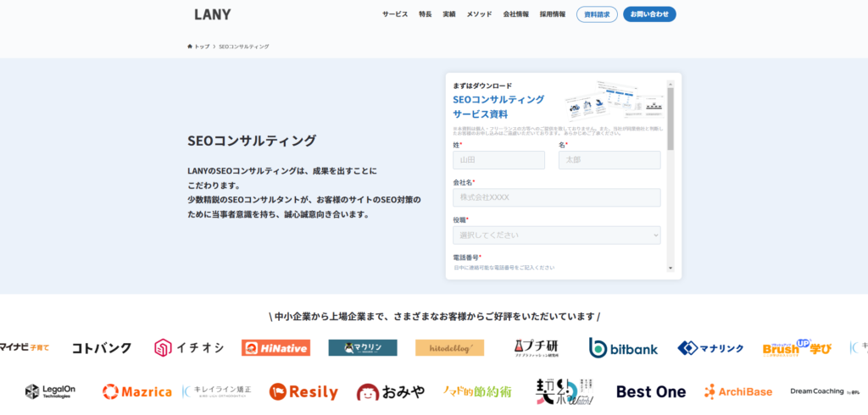Click the HiNative logo

point(275,347)
